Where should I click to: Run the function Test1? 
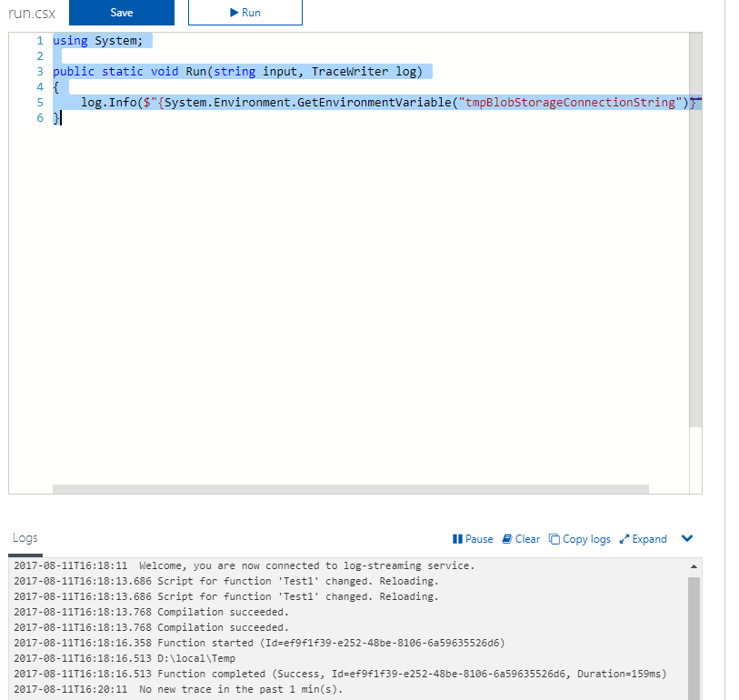click(x=245, y=12)
